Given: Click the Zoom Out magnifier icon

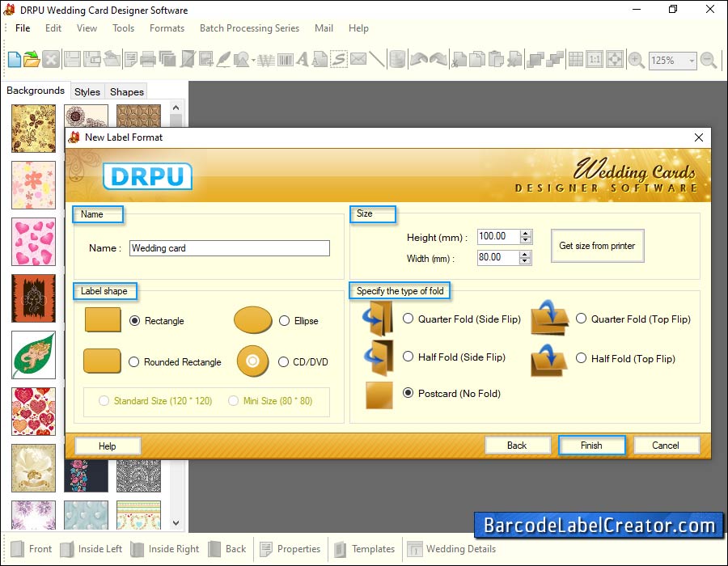Looking at the screenshot, I should pos(709,60).
